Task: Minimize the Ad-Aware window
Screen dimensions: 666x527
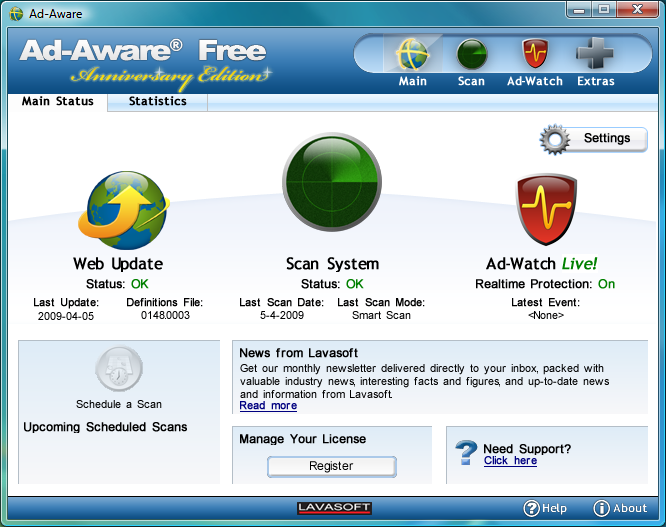Action: coord(579,10)
